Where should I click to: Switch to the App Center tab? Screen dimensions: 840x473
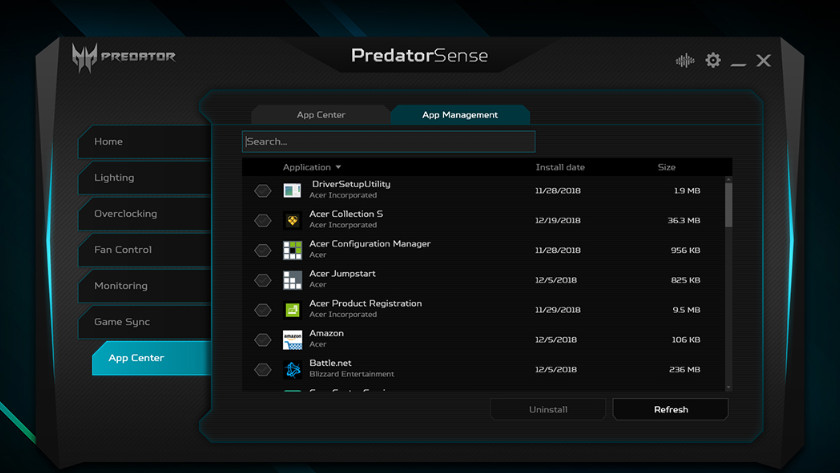(x=320, y=115)
